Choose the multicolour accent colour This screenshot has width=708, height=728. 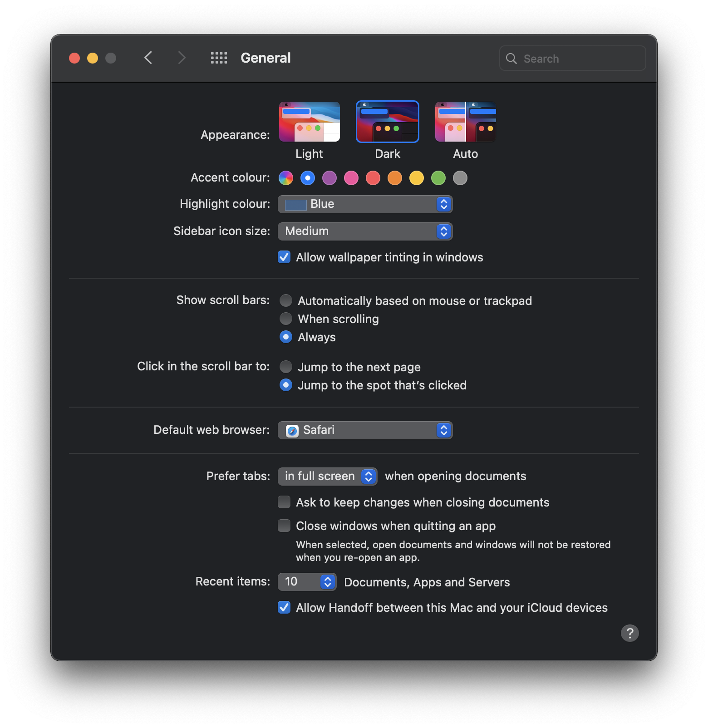[x=286, y=178]
